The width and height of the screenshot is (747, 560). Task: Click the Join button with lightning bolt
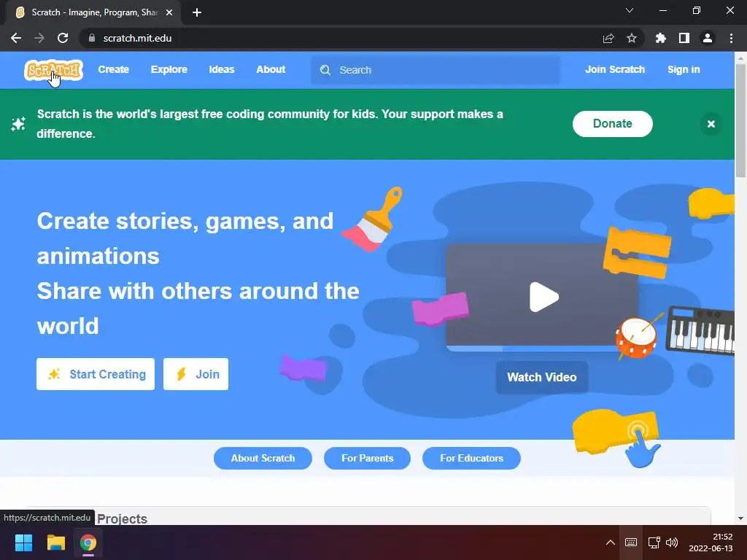(196, 374)
